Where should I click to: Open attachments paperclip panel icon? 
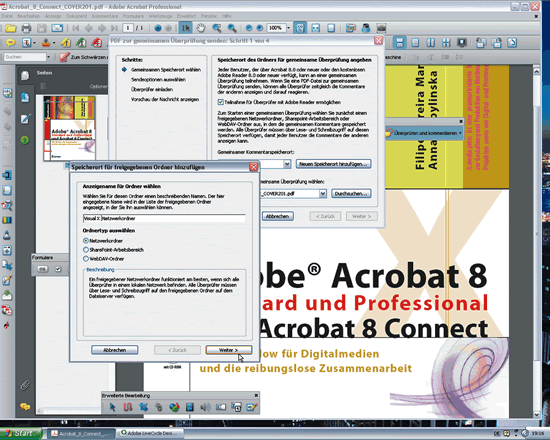25,385
